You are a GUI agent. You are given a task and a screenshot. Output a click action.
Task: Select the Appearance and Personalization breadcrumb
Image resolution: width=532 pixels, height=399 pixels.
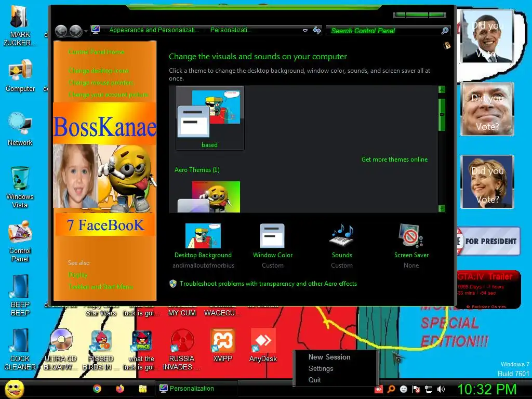pyautogui.click(x=154, y=30)
